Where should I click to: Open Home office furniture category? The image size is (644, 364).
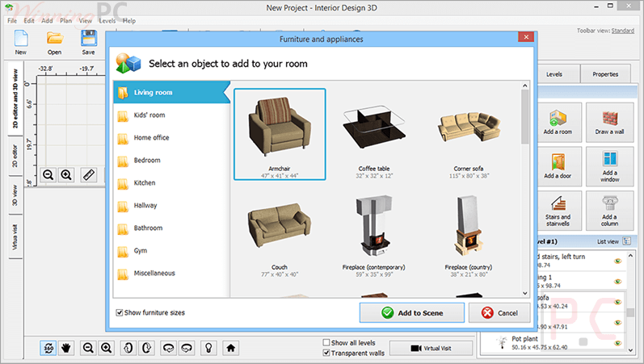(171, 138)
